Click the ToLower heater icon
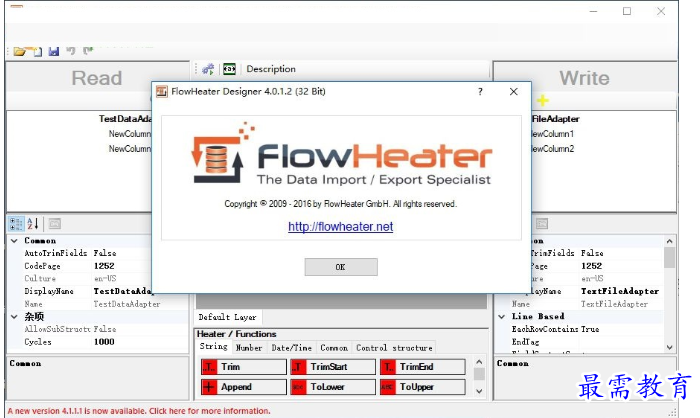This screenshot has height=418, width=700. pyautogui.click(x=298, y=387)
